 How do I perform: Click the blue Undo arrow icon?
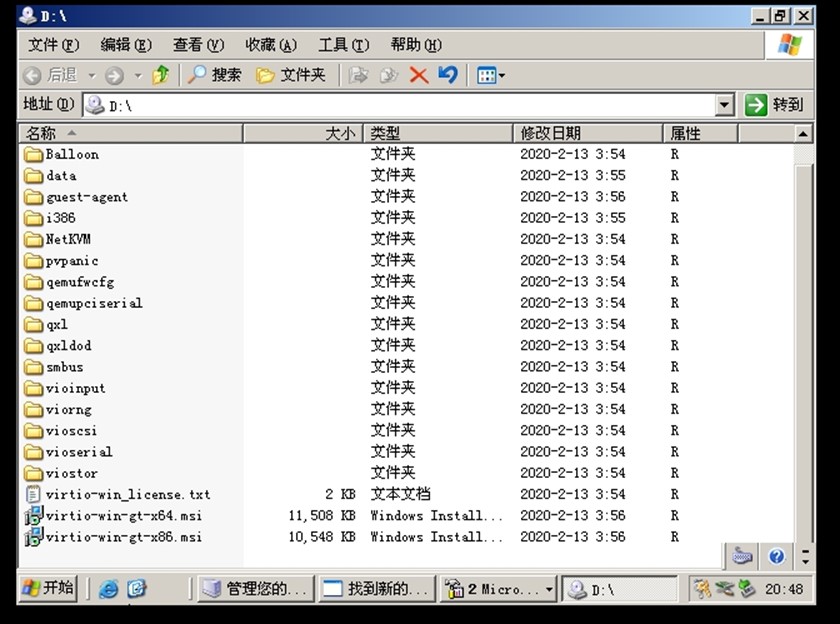448,75
